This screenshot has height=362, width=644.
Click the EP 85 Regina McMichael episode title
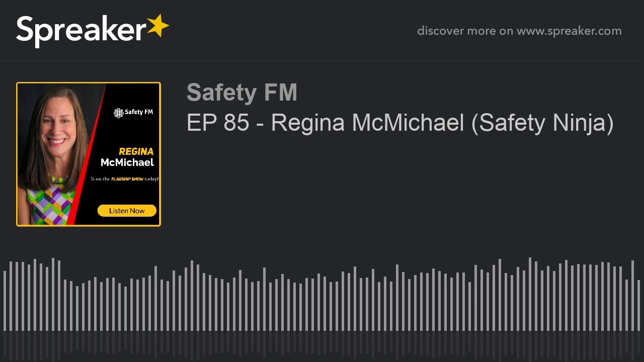[x=400, y=123]
